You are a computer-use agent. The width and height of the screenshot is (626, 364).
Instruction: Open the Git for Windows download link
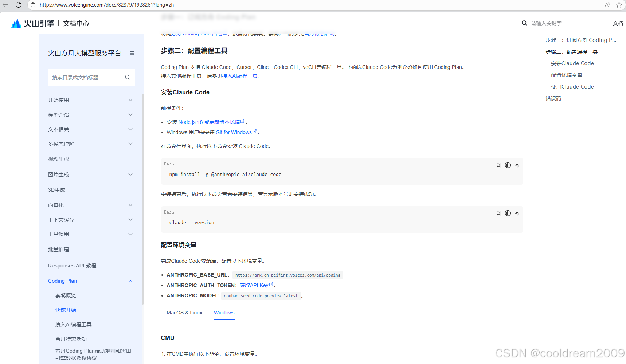tap(234, 132)
